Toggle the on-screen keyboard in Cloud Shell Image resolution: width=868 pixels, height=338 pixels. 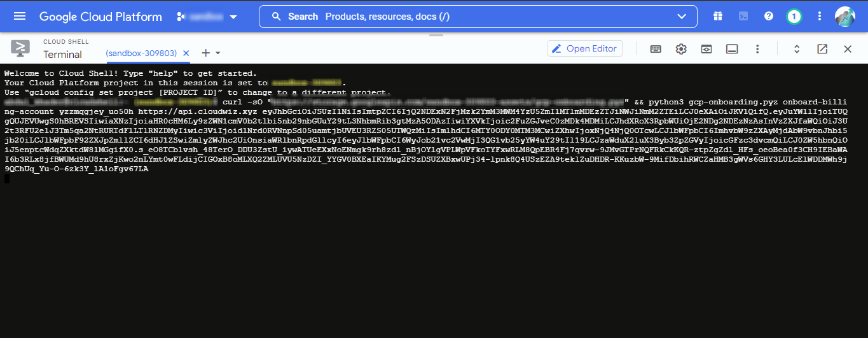click(656, 49)
